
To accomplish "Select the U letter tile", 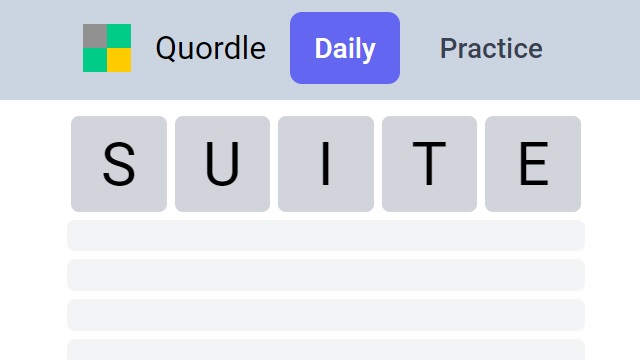I will 222,164.
